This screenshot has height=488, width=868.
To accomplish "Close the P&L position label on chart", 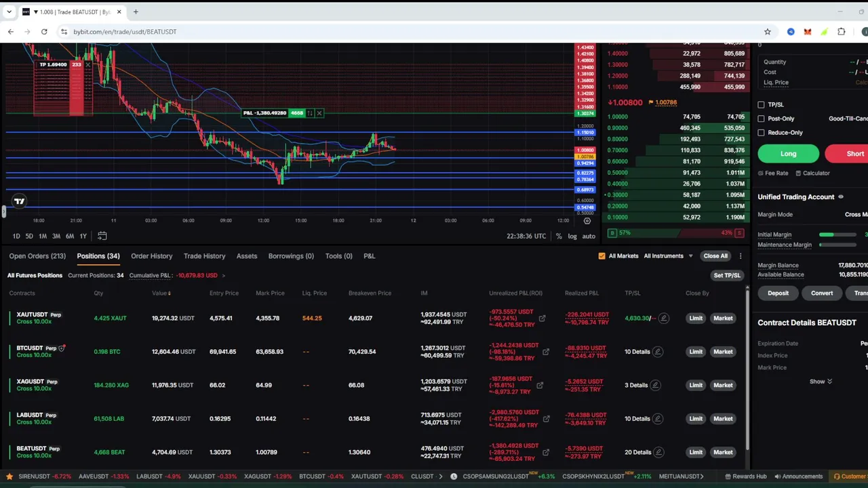I will click(x=319, y=113).
